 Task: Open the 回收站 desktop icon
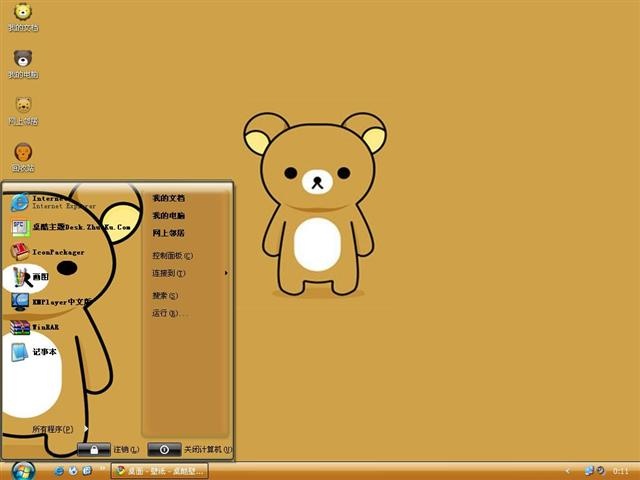tap(23, 158)
